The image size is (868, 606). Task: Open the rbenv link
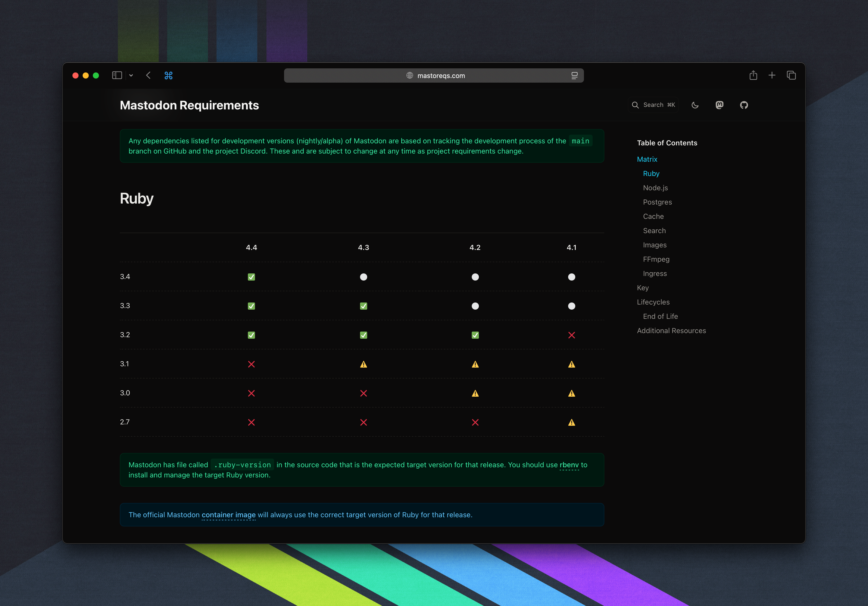click(569, 465)
